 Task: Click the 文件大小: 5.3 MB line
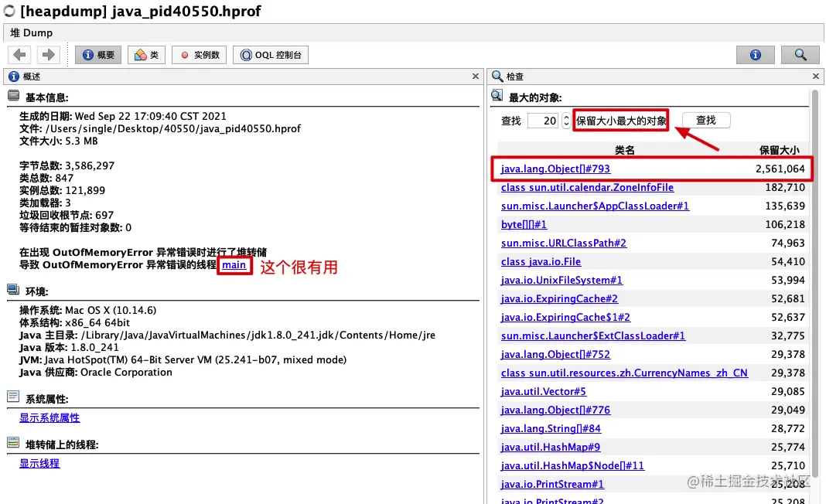pos(59,141)
